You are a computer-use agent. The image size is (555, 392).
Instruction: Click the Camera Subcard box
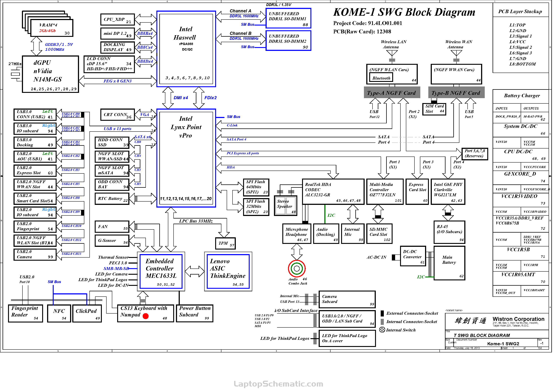(347, 300)
